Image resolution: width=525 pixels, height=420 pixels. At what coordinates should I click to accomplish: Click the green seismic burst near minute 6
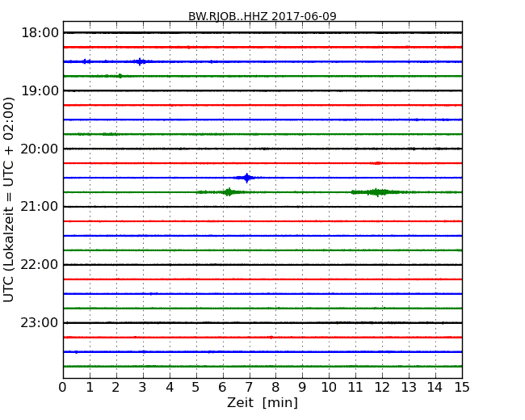pyautogui.click(x=229, y=192)
